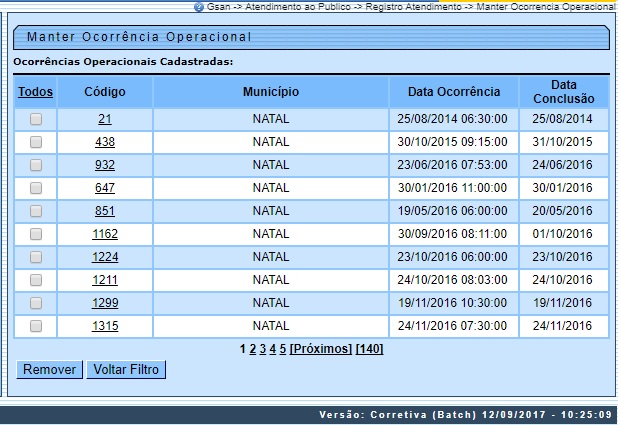The image size is (618, 425).
Task: Open occurrence code 1224
Action: [105, 257]
